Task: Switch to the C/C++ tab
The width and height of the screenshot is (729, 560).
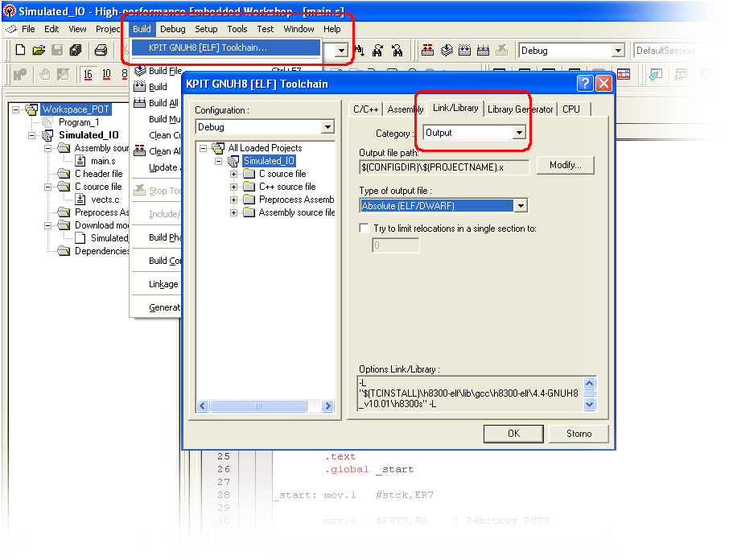Action: [366, 109]
